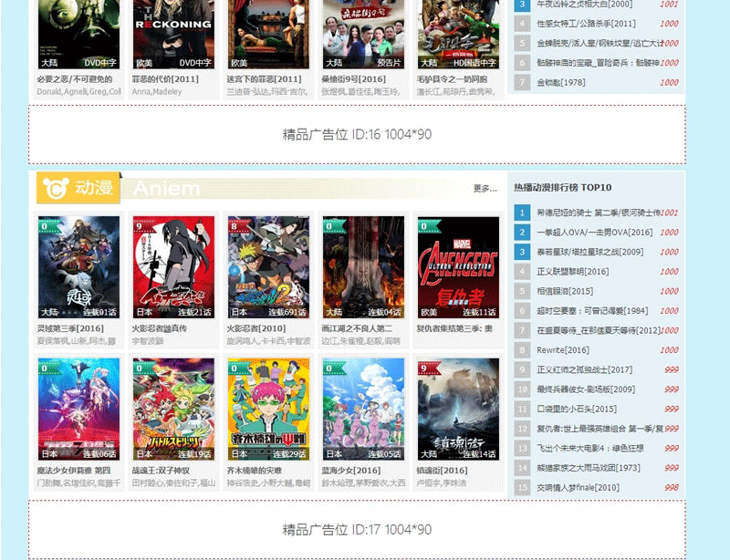This screenshot has height=560, width=730.
Task: Open ranking entry 正义联盟黎明[2016]
Action: [573, 272]
